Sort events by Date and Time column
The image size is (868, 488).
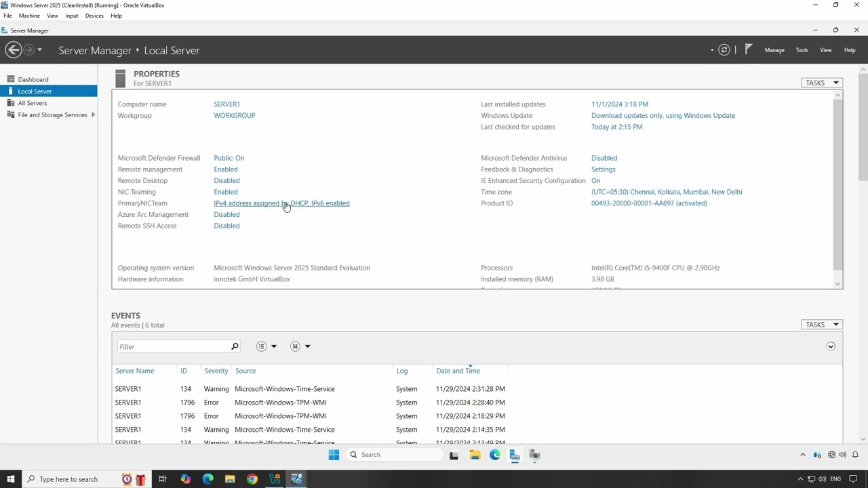click(x=458, y=371)
